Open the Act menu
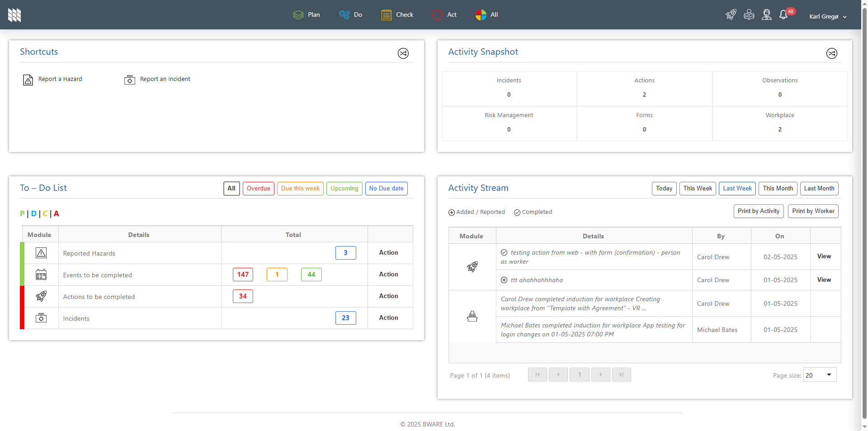This screenshot has width=868, height=431. 444,15
